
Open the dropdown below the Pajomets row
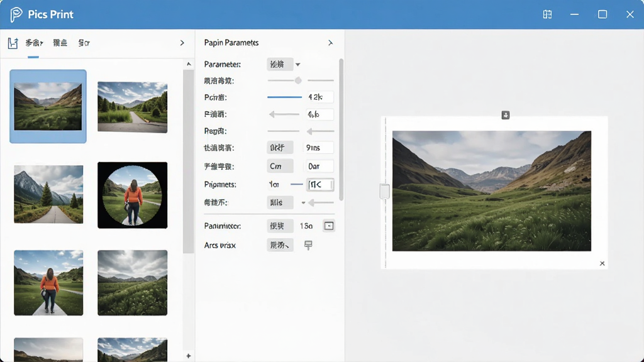point(280,202)
